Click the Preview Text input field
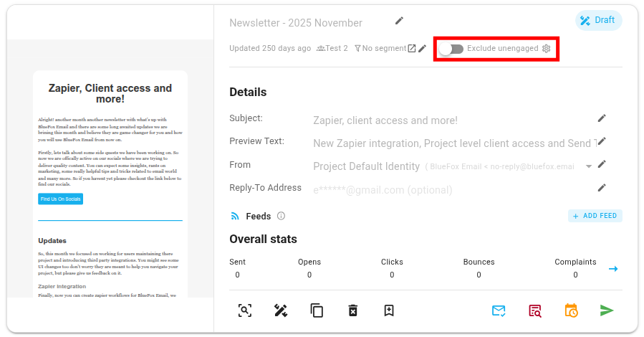The width and height of the screenshot is (644, 337). coord(454,143)
